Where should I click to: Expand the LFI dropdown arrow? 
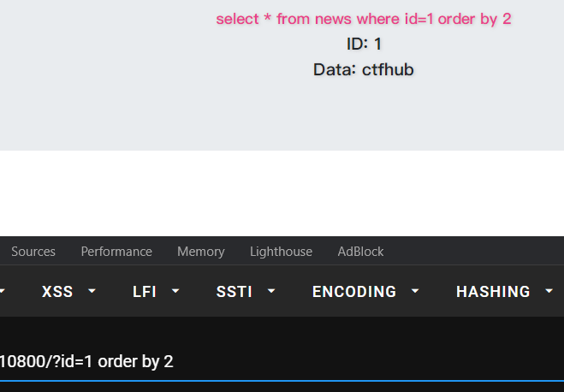175,291
